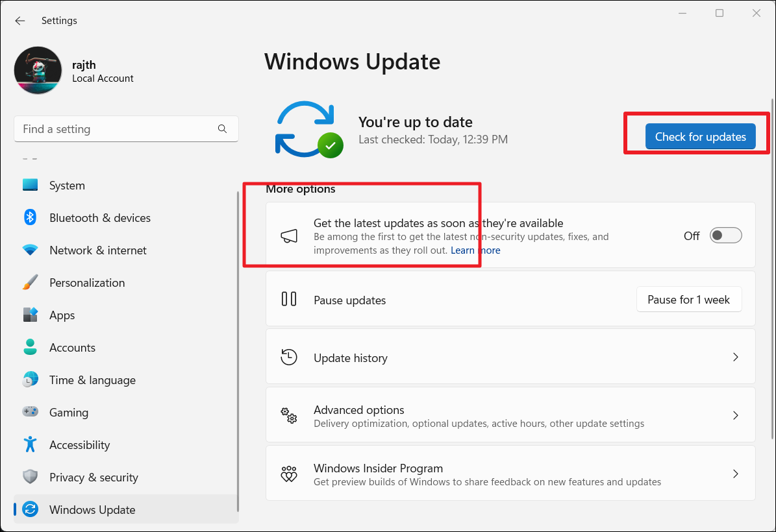The image size is (776, 532).
Task: Click the back arrow in Settings header
Action: click(x=19, y=21)
